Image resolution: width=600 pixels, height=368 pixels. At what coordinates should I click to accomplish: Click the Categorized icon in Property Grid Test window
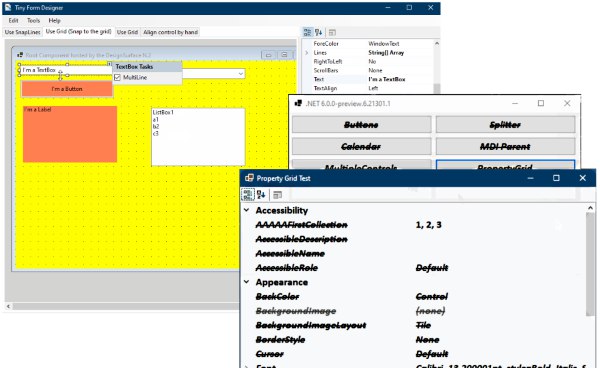point(248,195)
